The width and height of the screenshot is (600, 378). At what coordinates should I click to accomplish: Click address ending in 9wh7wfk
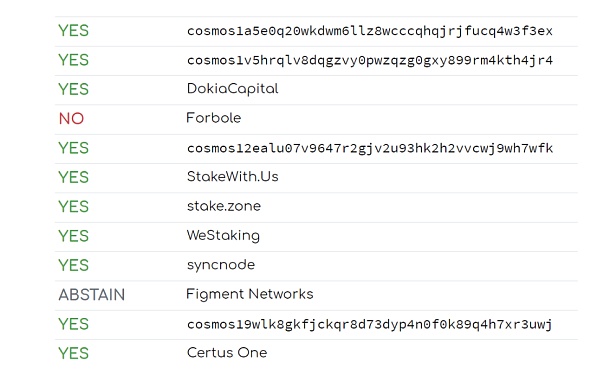pos(370,148)
